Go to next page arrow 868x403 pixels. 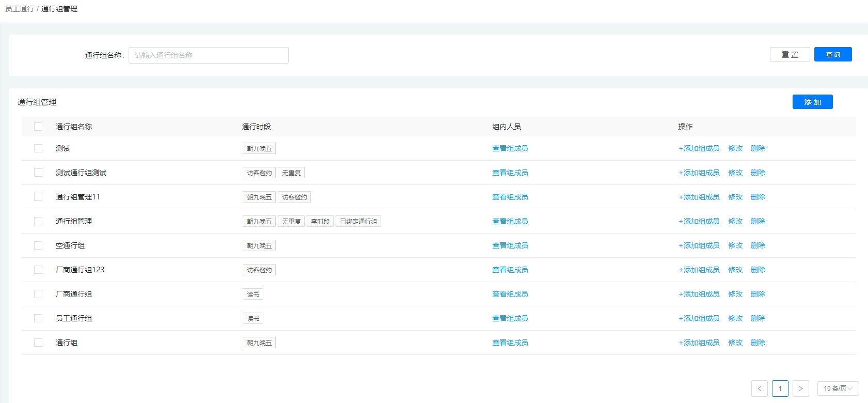click(800, 389)
